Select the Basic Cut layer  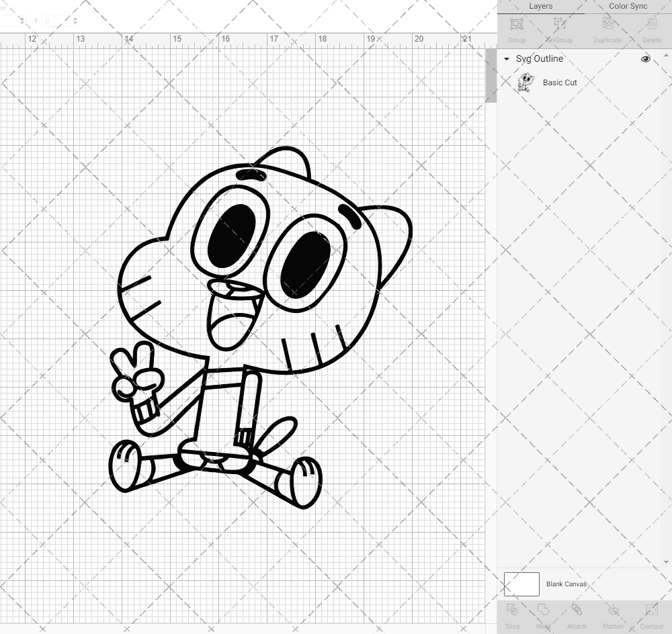click(x=560, y=83)
